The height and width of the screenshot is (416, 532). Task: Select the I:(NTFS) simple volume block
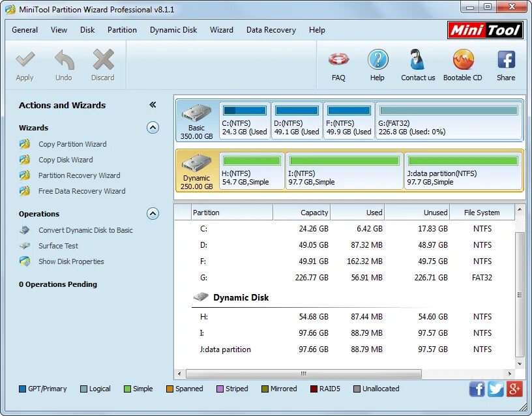pos(344,171)
